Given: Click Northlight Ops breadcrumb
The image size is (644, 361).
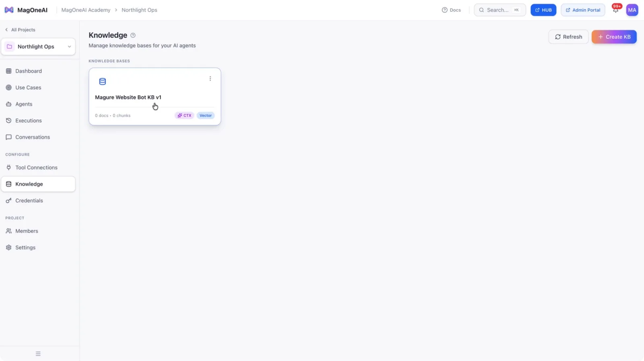Looking at the screenshot, I should click(139, 10).
